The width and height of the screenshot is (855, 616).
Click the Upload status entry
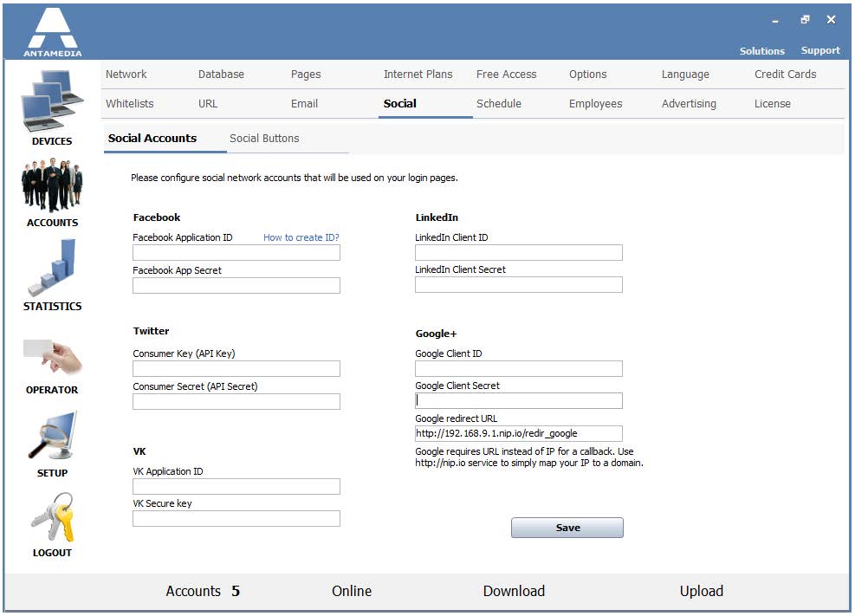[701, 592]
